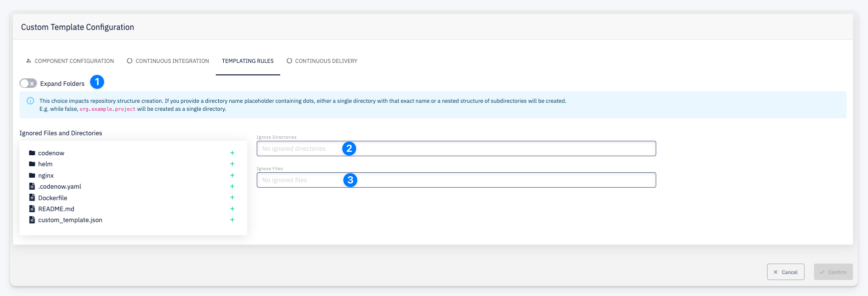Screen dimensions: 868x296
Task: Click the Custom Template Configuration title
Action: [77, 27]
